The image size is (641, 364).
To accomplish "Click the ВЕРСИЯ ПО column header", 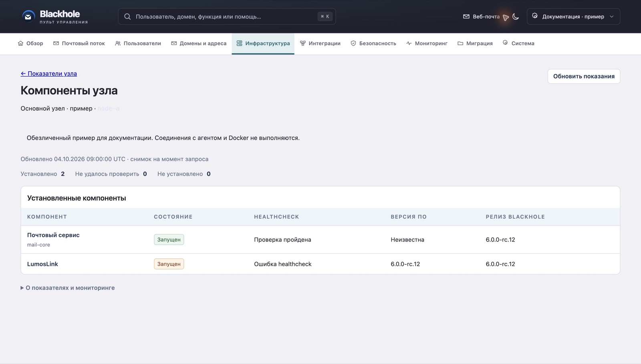I will tap(409, 217).
